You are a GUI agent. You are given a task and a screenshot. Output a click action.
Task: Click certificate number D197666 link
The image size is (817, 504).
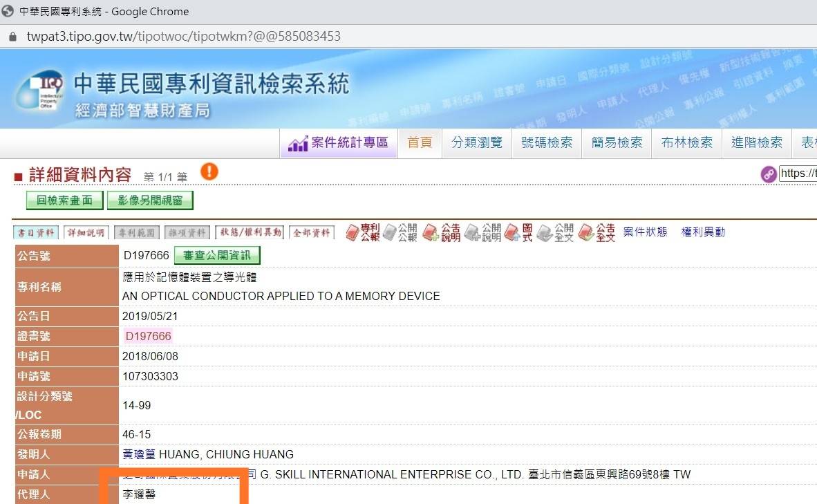[148, 336]
